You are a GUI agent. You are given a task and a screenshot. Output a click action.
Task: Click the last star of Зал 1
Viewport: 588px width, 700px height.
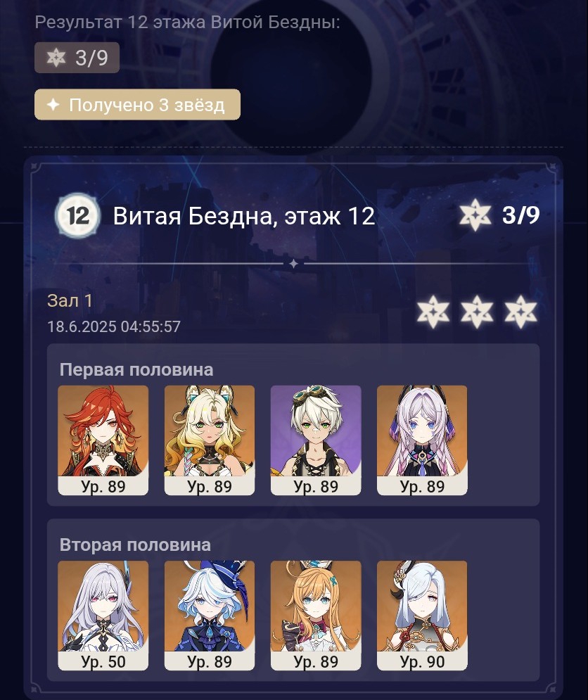520,312
